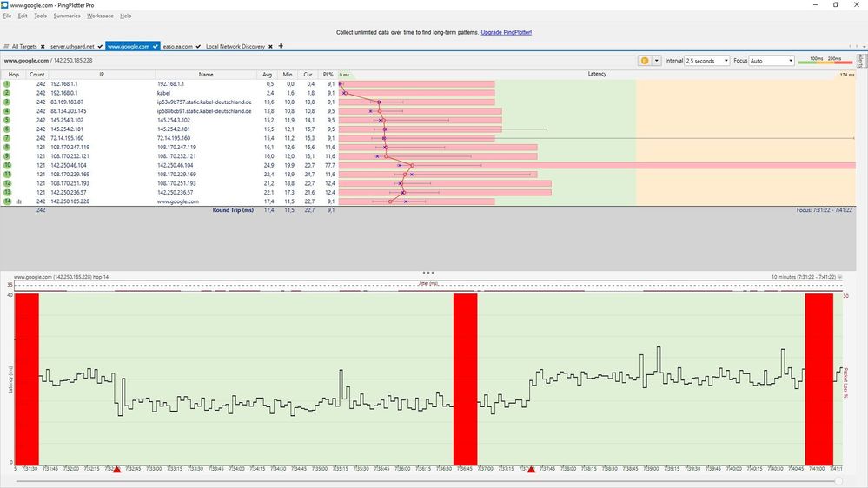Select hop 7 green circle icon
Image resolution: width=868 pixels, height=488 pixels.
point(7,138)
